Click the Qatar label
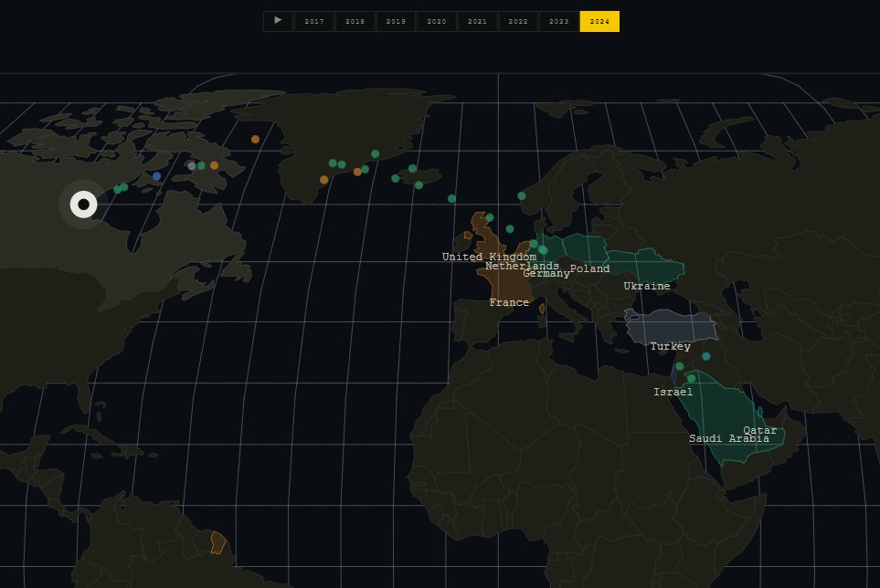The height and width of the screenshot is (588, 880). coord(759,430)
